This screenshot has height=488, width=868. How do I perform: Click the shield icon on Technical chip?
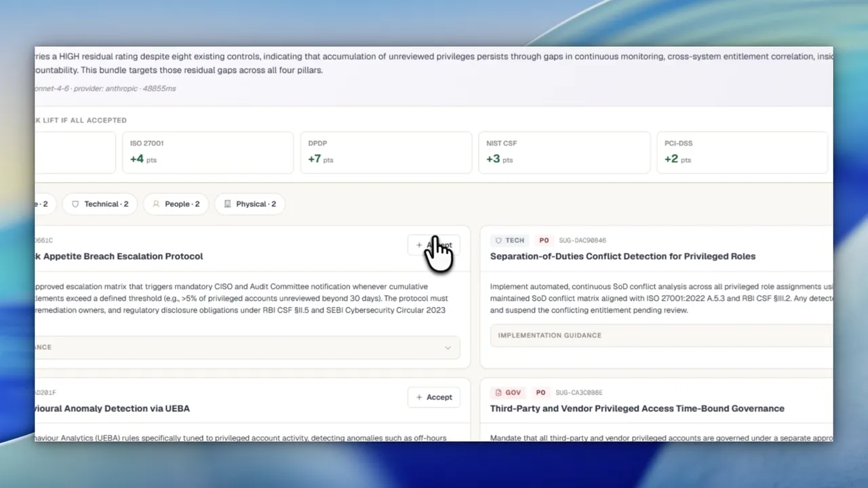click(x=75, y=204)
